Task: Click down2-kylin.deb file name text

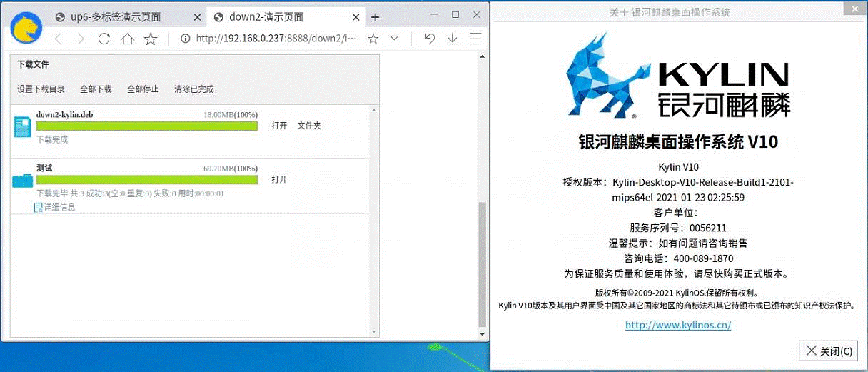Action: click(x=65, y=114)
